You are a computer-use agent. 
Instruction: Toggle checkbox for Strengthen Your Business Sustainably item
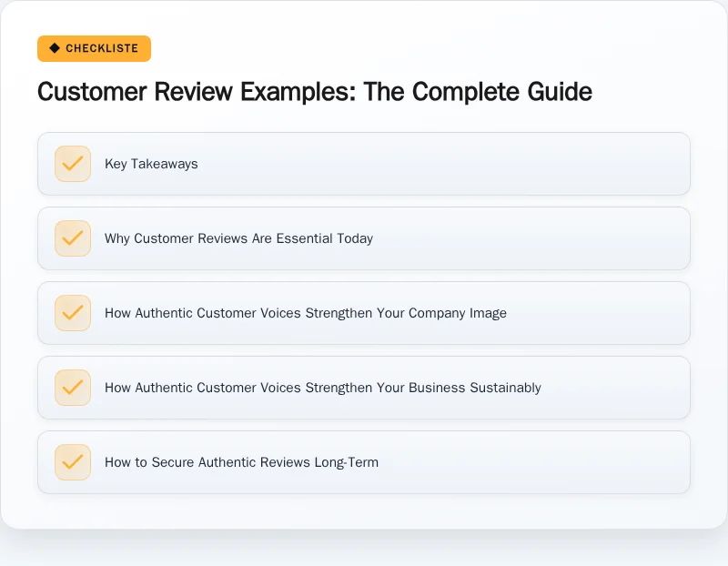pos(73,388)
